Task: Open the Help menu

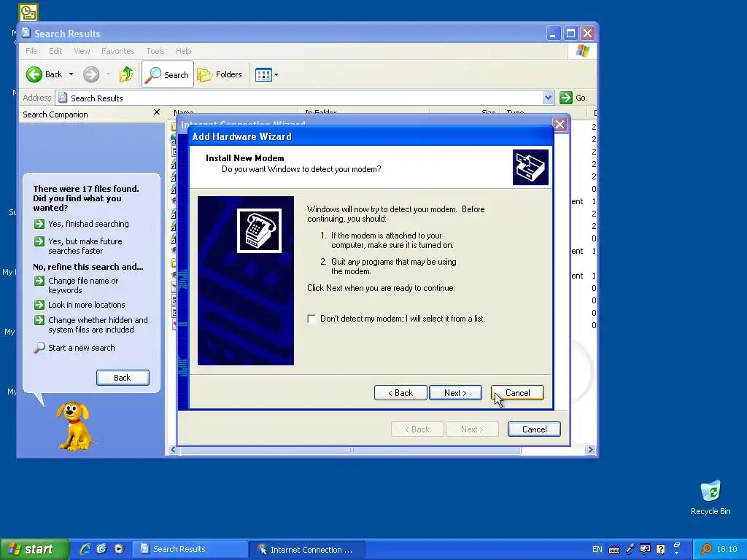Action: coord(183,51)
